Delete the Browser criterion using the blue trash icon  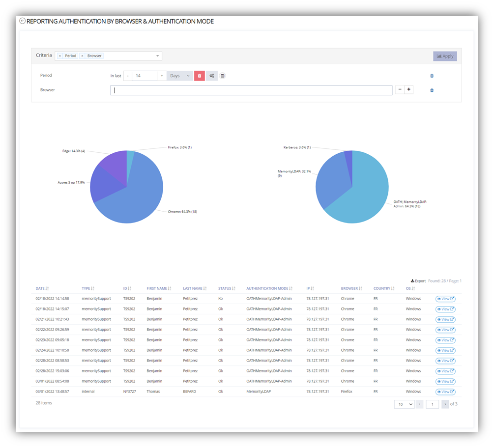coord(432,90)
